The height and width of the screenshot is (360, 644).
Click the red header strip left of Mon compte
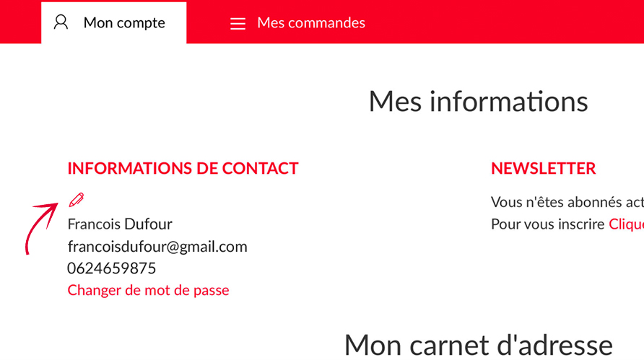(x=20, y=22)
